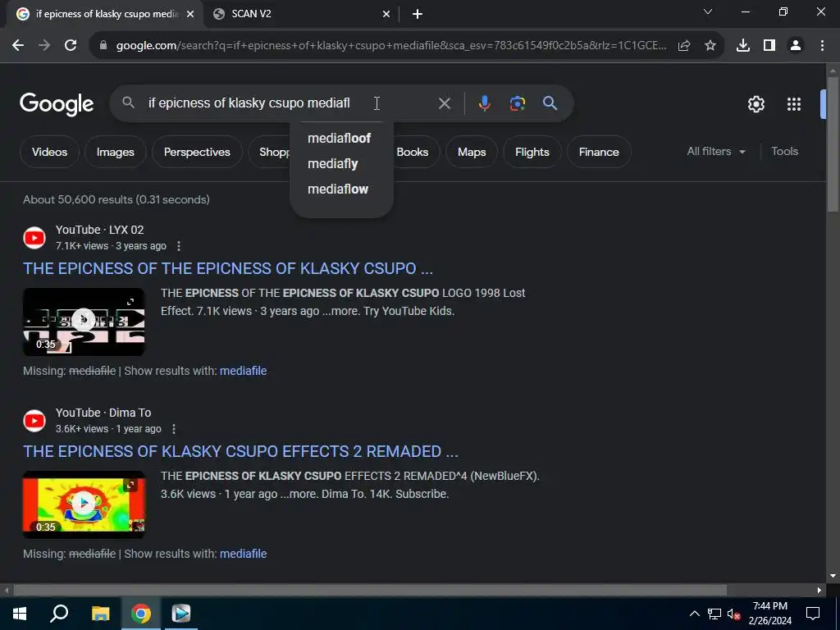Select the Maps filter chip
This screenshot has height=630, width=840.
coord(472,152)
